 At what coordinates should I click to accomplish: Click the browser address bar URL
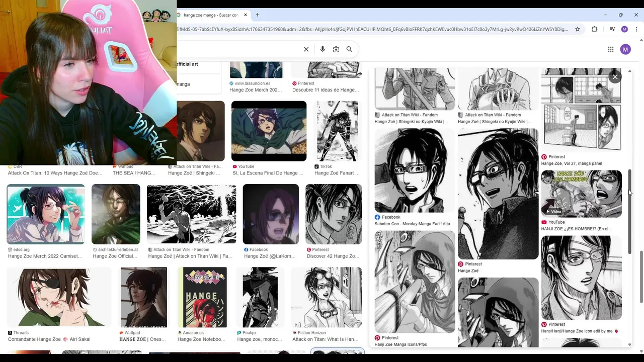point(372,29)
